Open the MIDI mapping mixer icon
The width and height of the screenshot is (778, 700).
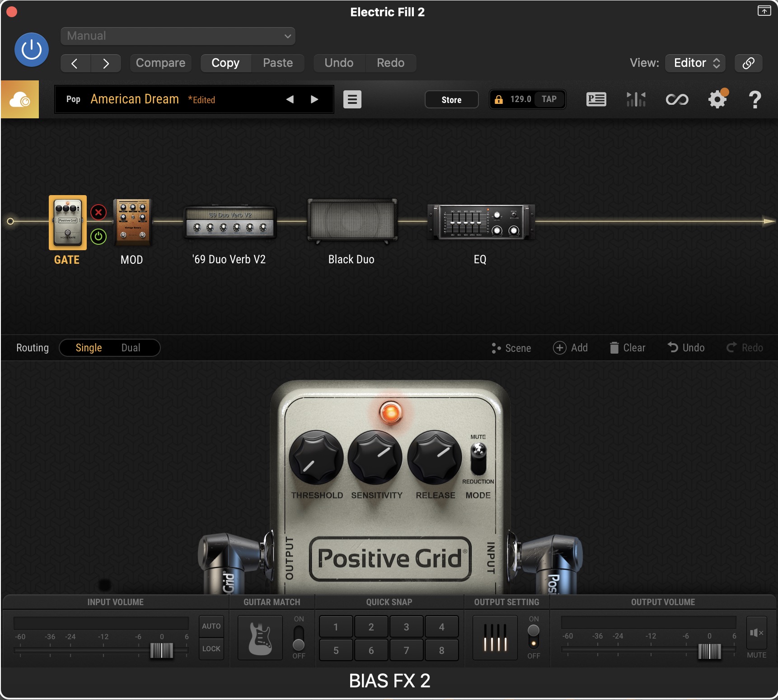coord(636,99)
